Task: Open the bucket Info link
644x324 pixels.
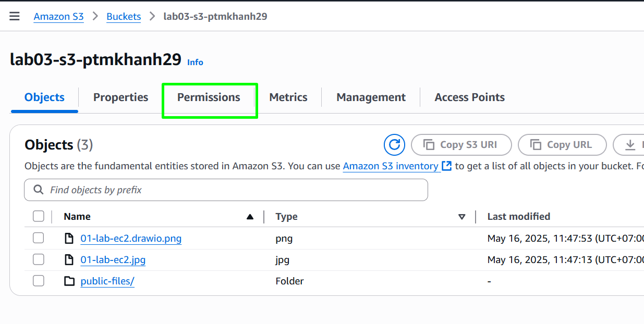Action: coord(196,62)
